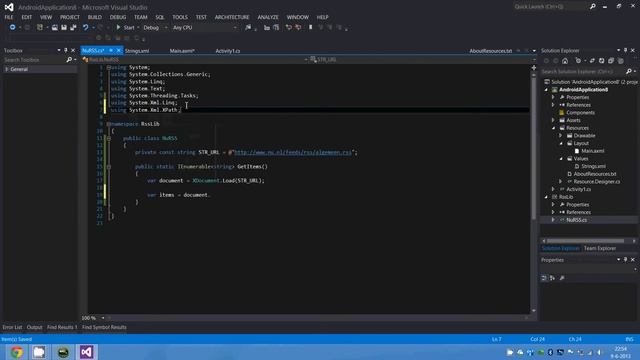
Task: Expand the General group in Toolbox
Action: (7, 69)
